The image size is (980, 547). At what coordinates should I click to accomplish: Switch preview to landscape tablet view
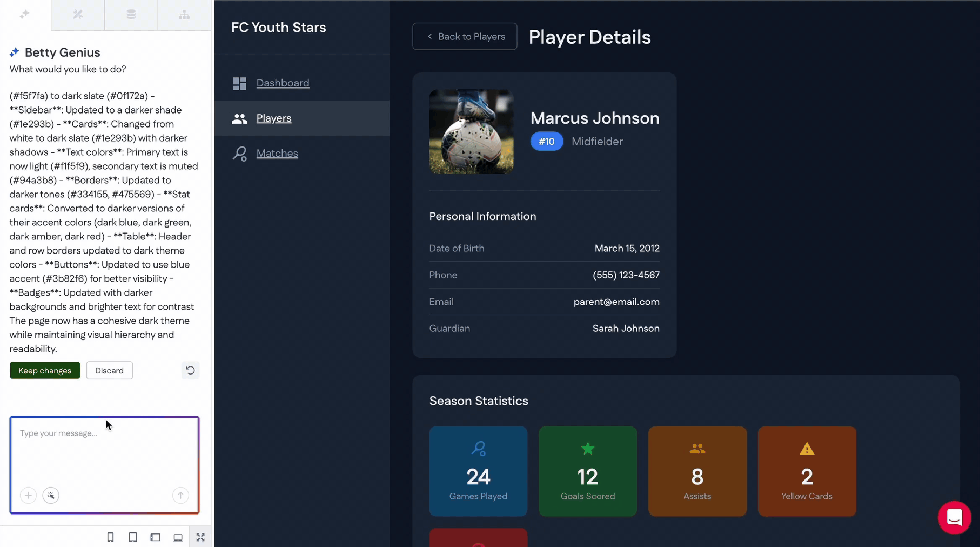(x=156, y=537)
